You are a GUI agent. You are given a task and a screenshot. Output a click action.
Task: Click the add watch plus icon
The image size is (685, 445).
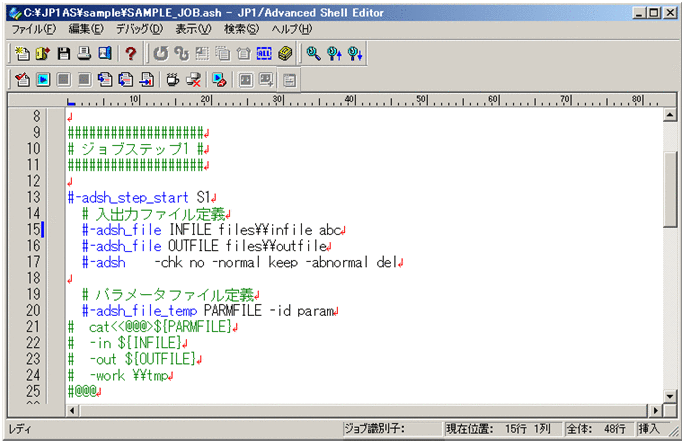[x=266, y=79]
